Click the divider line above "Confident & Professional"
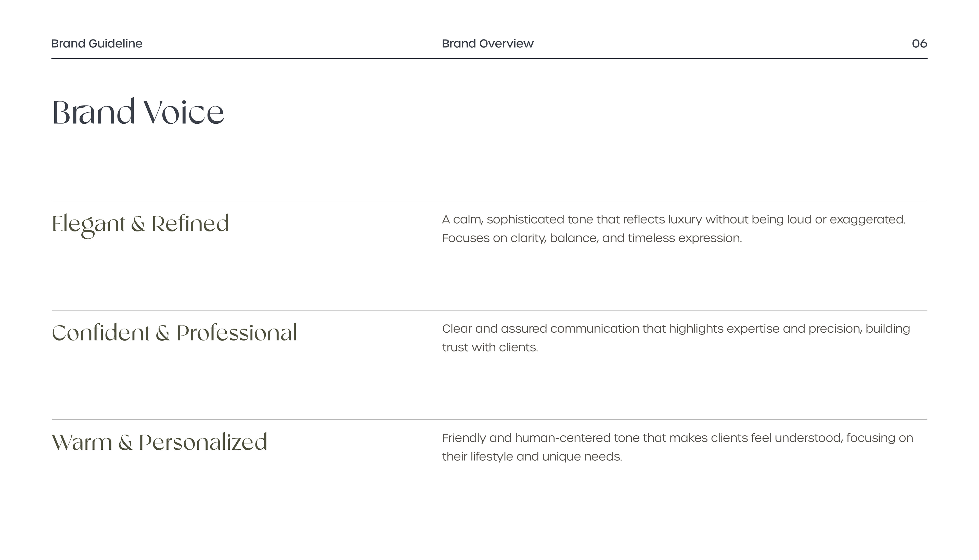Image resolution: width=979 pixels, height=560 pixels. pyautogui.click(x=489, y=310)
